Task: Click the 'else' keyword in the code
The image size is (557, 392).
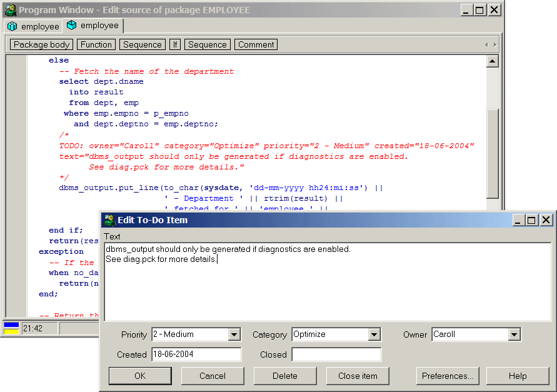Action: coord(59,60)
